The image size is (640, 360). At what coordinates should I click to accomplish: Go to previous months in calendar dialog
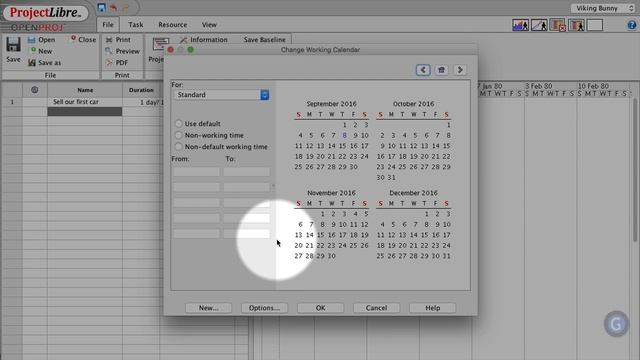(423, 70)
